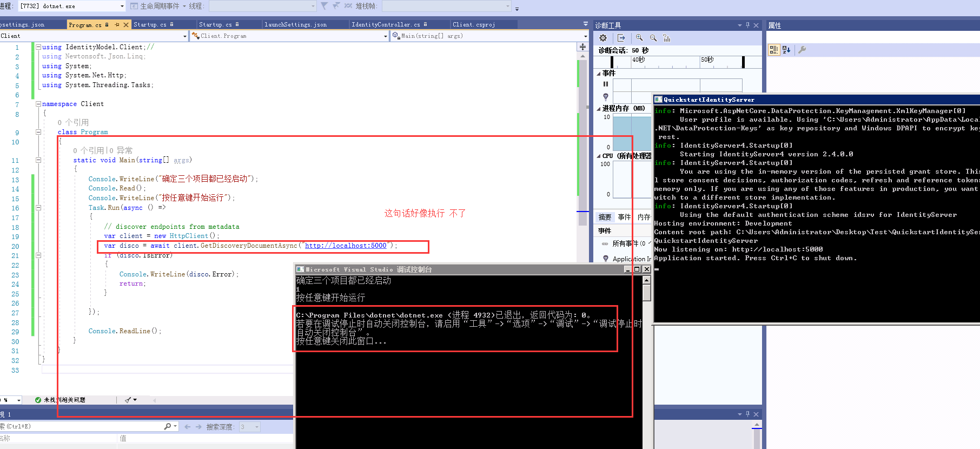
Task: Collapse the class Program block
Action: [x=38, y=132]
